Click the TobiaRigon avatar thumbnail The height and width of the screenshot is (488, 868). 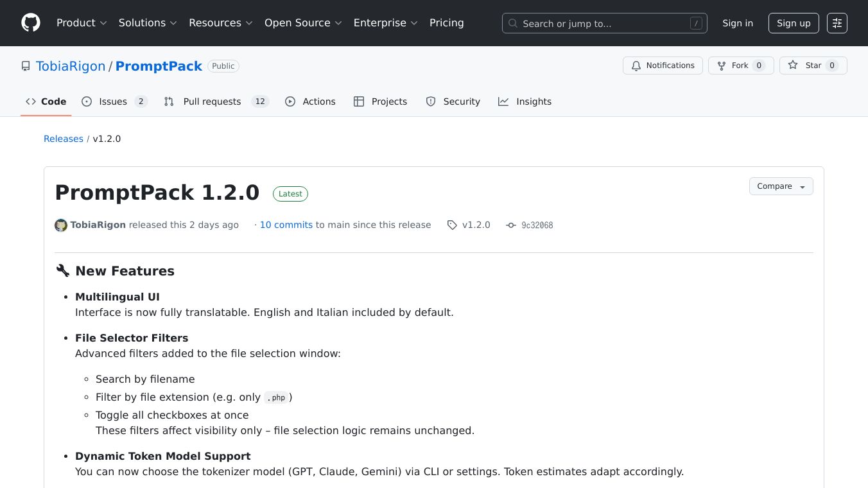pos(61,225)
